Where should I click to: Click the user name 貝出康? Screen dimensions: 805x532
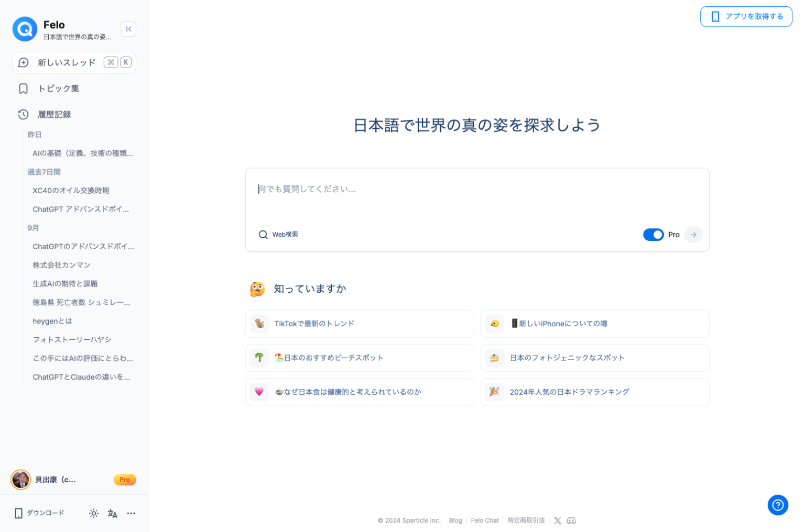point(56,480)
